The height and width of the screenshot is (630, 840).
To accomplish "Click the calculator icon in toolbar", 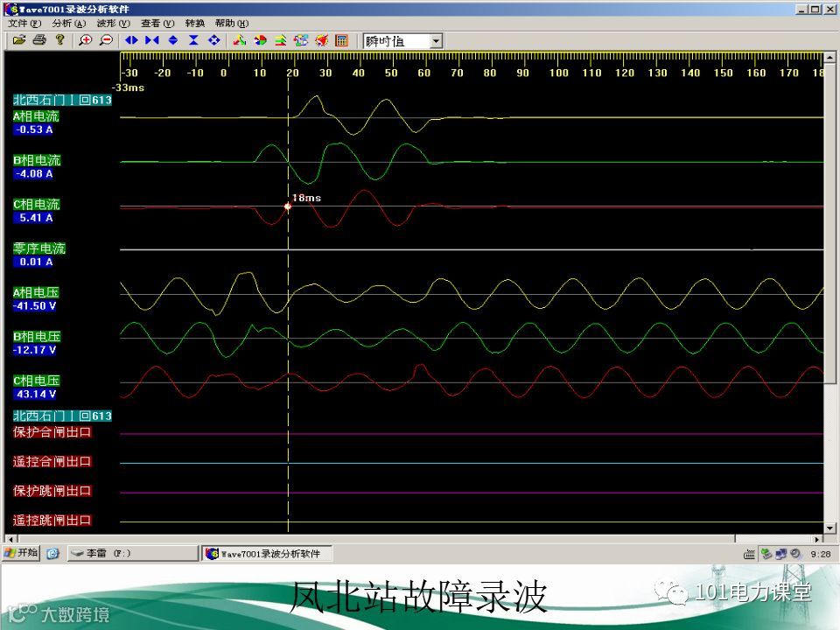I will [342, 40].
